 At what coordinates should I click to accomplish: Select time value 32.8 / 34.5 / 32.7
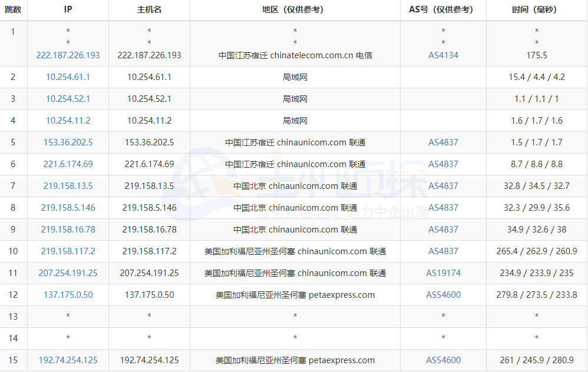point(537,186)
